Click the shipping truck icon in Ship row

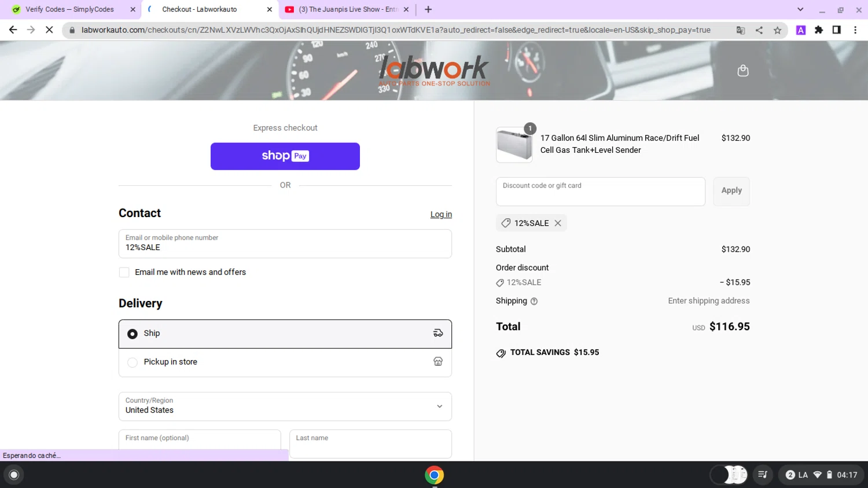pyautogui.click(x=438, y=333)
